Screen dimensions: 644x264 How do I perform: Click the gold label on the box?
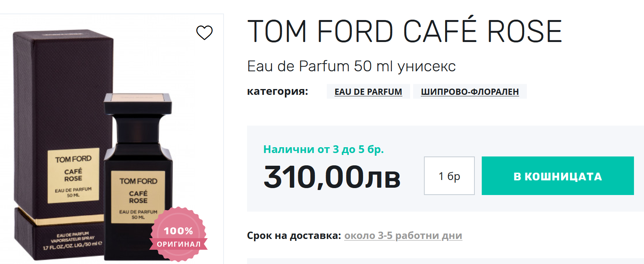(73, 176)
